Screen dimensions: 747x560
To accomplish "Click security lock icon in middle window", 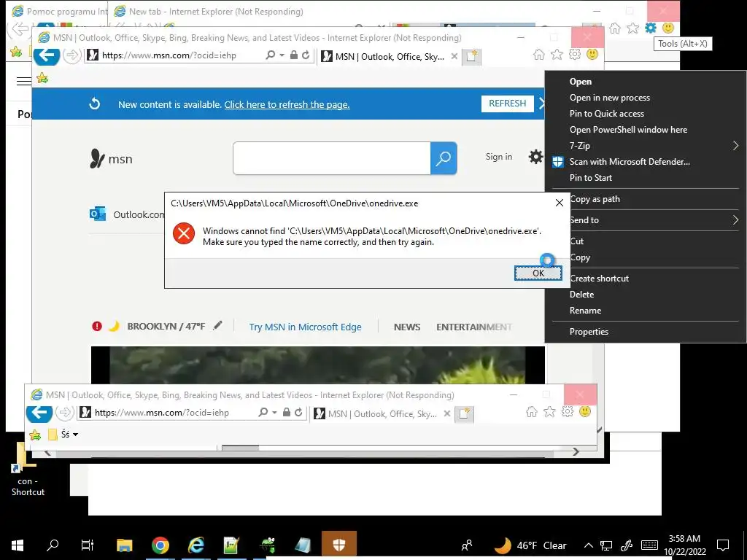I will pos(294,55).
